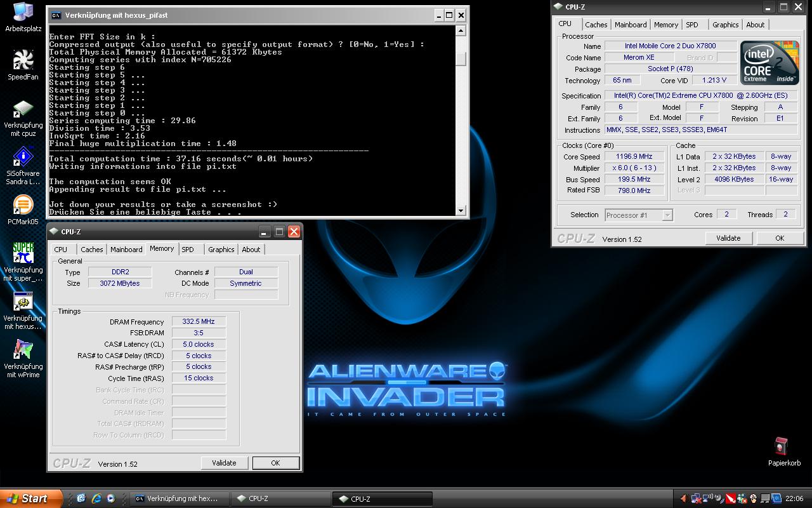The image size is (812, 508).
Task: Click the first quick launch icon beside Start
Action: 81,498
